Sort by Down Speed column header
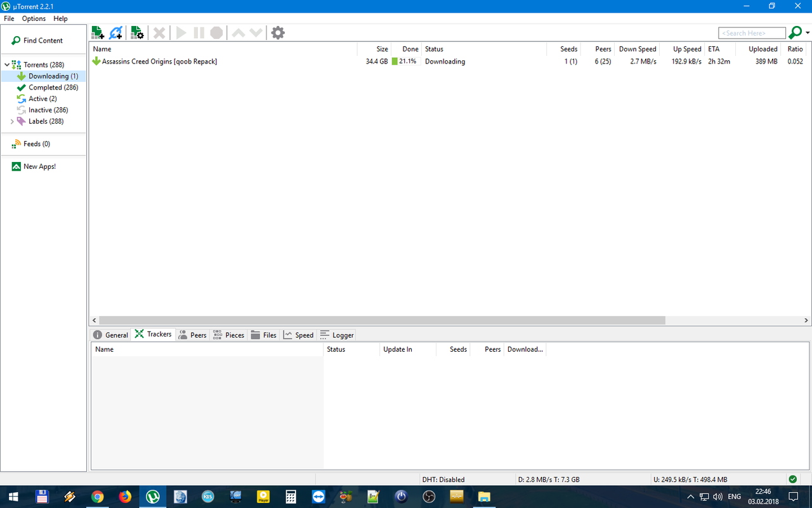The height and width of the screenshot is (508, 812). [637, 49]
